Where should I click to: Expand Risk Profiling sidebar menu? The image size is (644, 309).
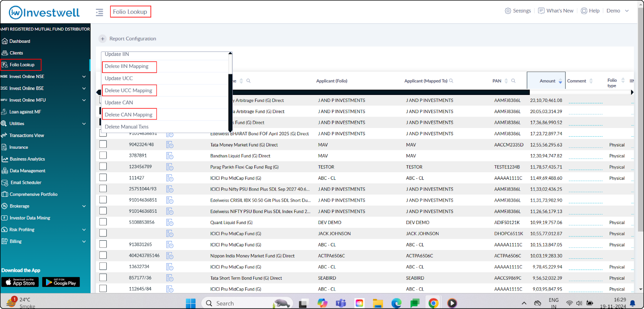[x=84, y=230]
